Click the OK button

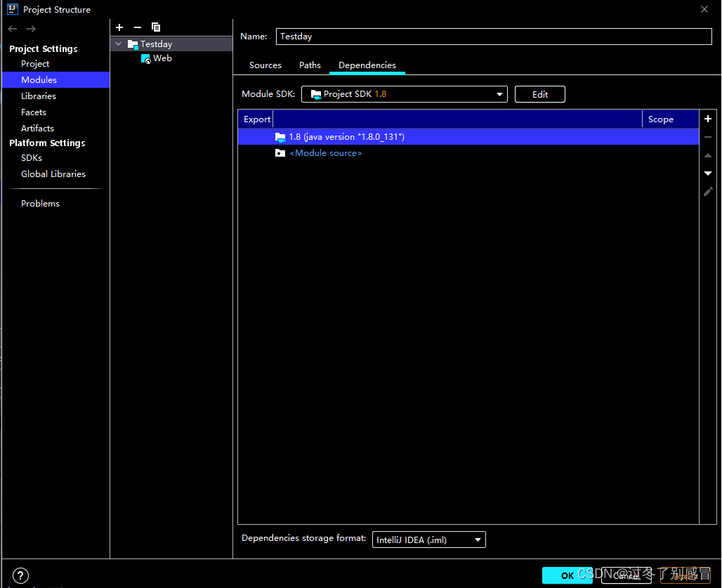click(567, 575)
